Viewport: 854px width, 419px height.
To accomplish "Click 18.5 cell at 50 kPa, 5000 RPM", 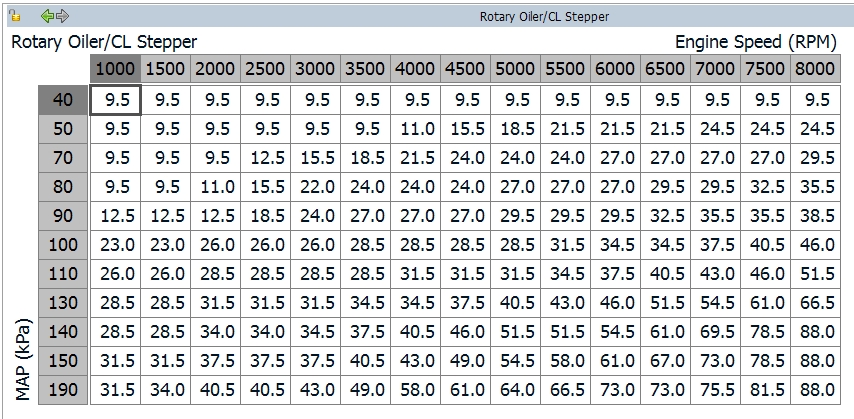I will (x=516, y=129).
